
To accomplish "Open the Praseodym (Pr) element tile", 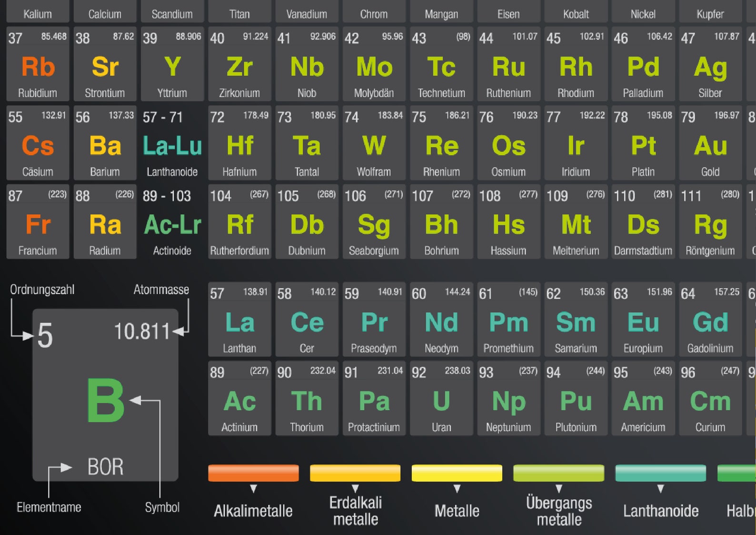I will 374,319.
